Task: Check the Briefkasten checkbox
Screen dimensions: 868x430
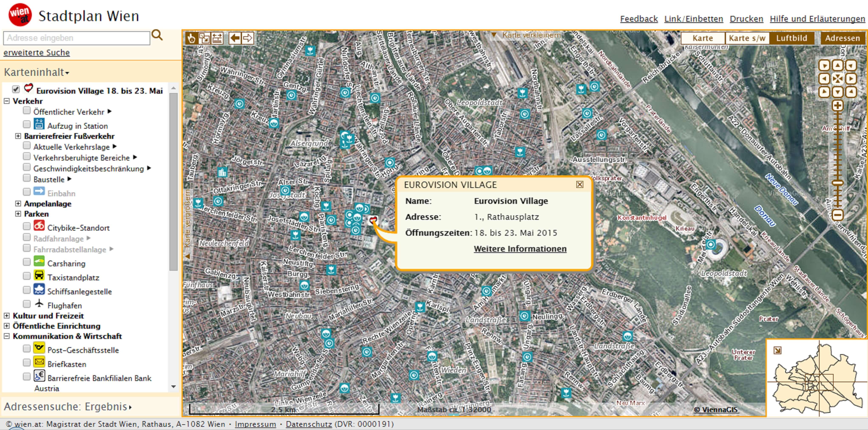Action: 27,363
